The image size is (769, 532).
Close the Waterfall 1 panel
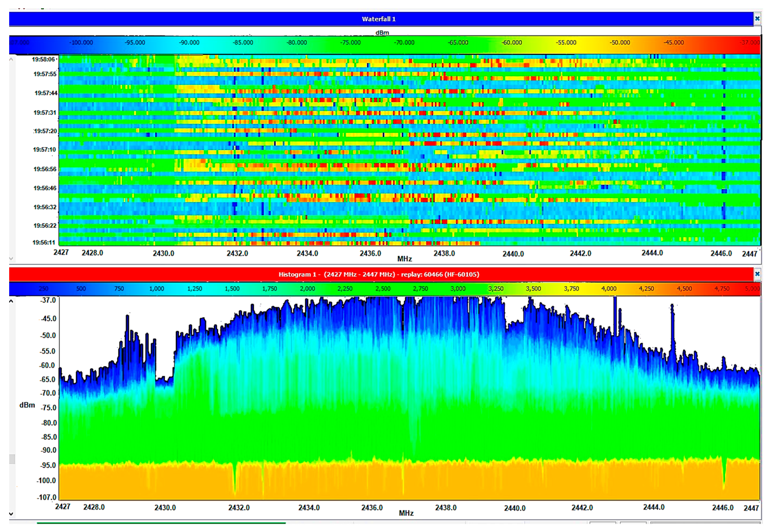pyautogui.click(x=757, y=19)
